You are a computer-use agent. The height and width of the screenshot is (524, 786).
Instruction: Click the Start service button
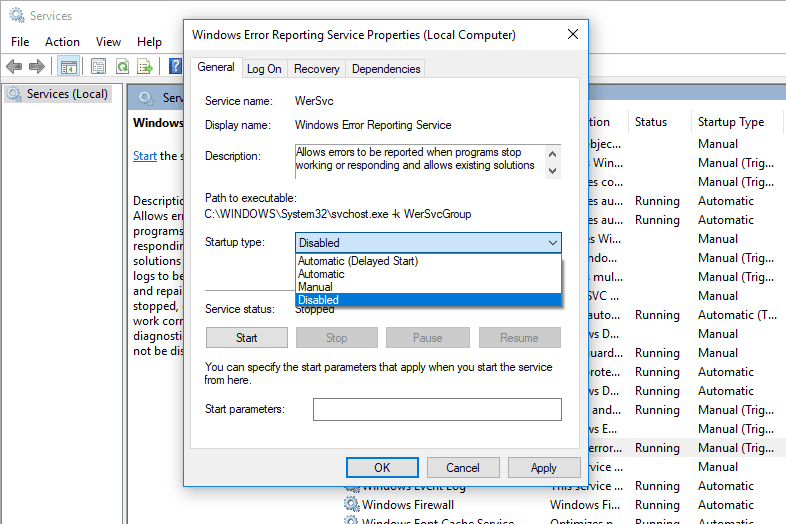pos(247,337)
